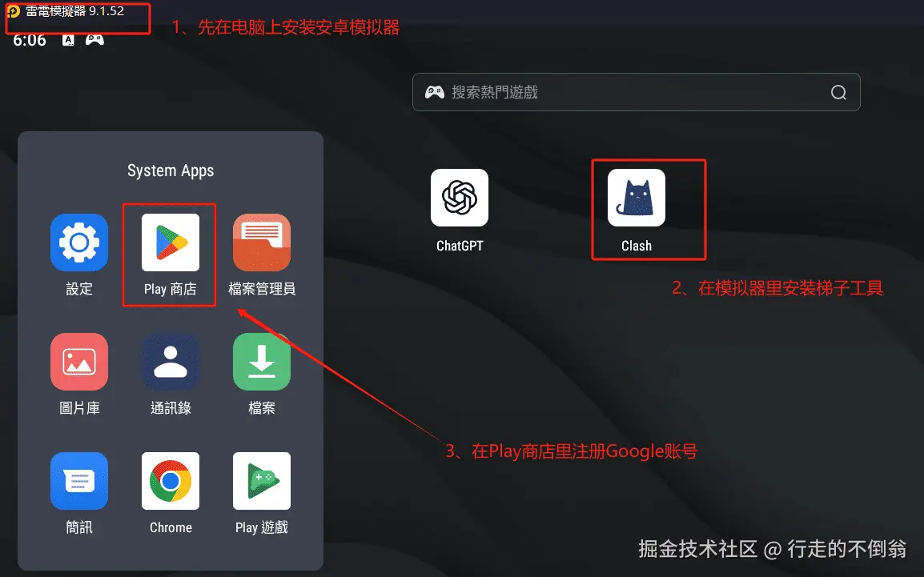Click the gamepad icon inside the search bar
The width and height of the screenshot is (924, 577).
434,91
